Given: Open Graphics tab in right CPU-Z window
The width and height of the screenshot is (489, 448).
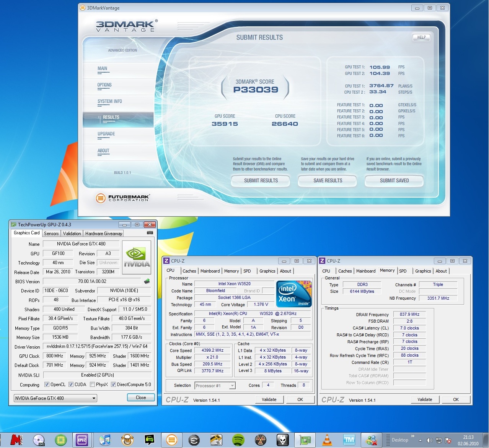Looking at the screenshot, I should pyautogui.click(x=423, y=271).
